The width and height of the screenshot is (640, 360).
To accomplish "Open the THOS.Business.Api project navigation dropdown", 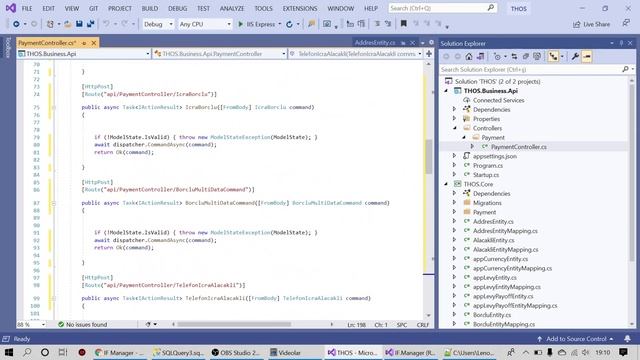I will (84, 54).
